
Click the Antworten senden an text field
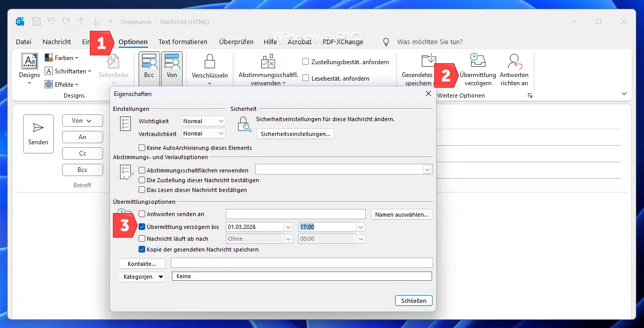(295, 214)
